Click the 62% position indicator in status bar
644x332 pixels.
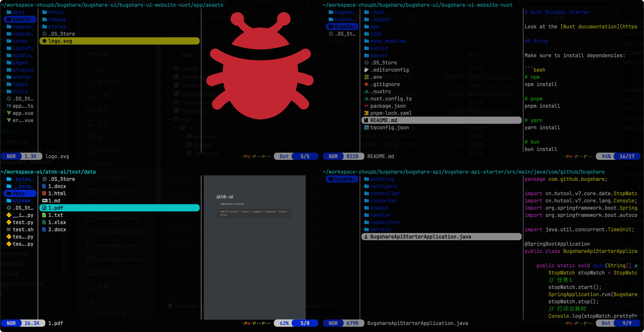point(284,323)
